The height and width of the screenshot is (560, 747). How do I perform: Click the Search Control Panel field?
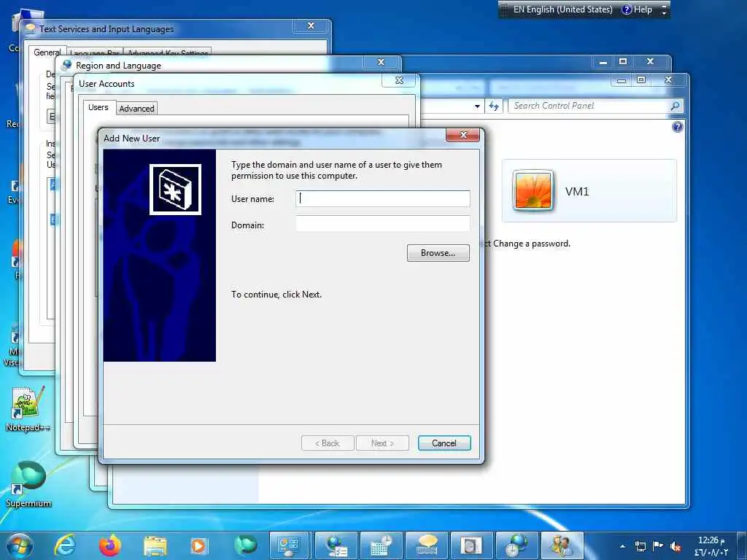click(x=589, y=106)
